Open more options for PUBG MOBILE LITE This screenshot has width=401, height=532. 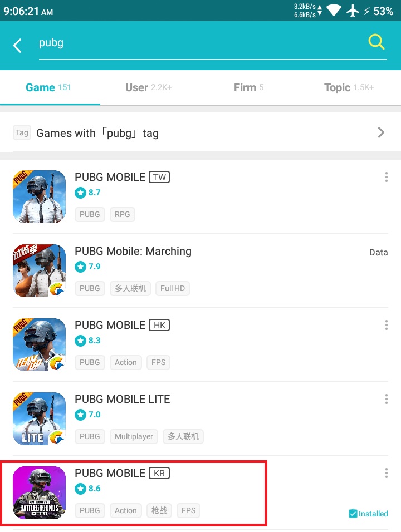[386, 399]
